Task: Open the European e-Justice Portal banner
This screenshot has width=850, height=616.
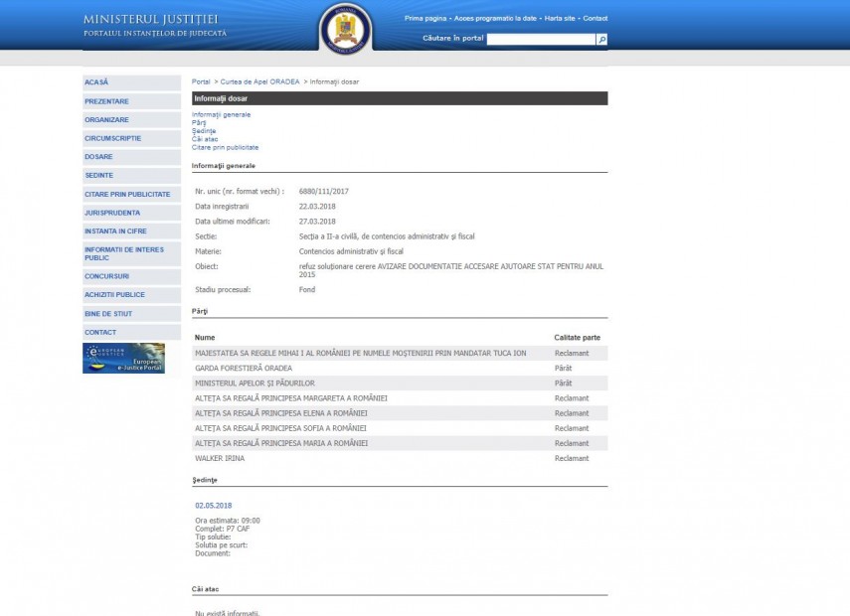Action: 123,358
